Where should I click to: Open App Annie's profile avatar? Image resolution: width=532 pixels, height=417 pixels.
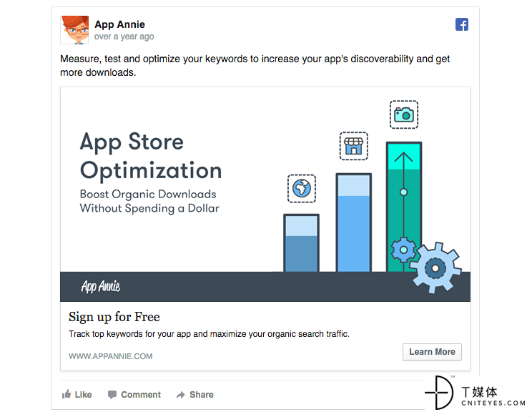coord(74,30)
